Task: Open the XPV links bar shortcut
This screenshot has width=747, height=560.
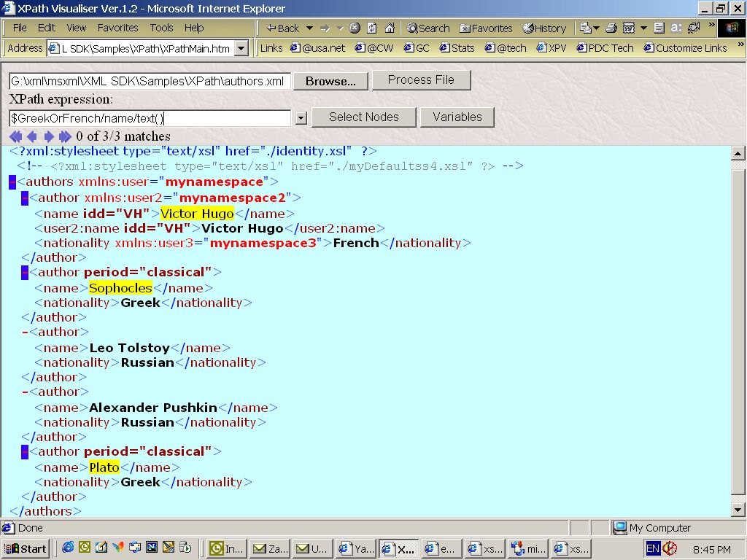Action: pyautogui.click(x=551, y=48)
